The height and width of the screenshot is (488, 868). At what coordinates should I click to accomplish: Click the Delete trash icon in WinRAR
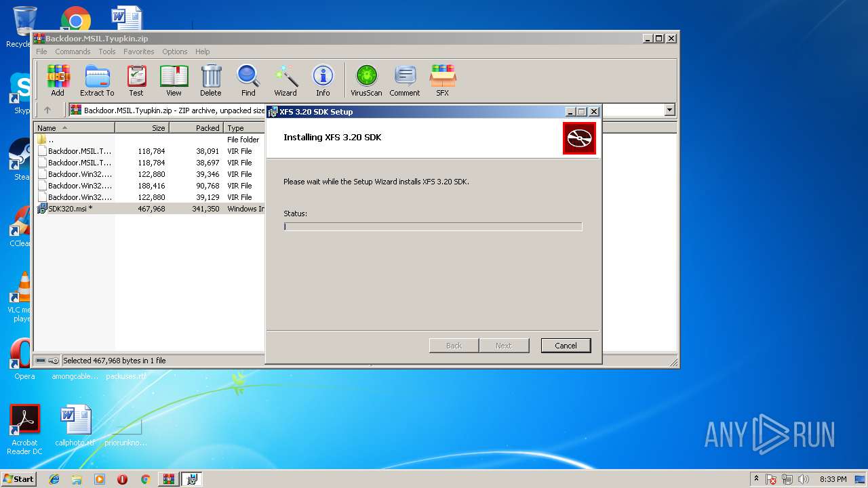click(x=211, y=81)
